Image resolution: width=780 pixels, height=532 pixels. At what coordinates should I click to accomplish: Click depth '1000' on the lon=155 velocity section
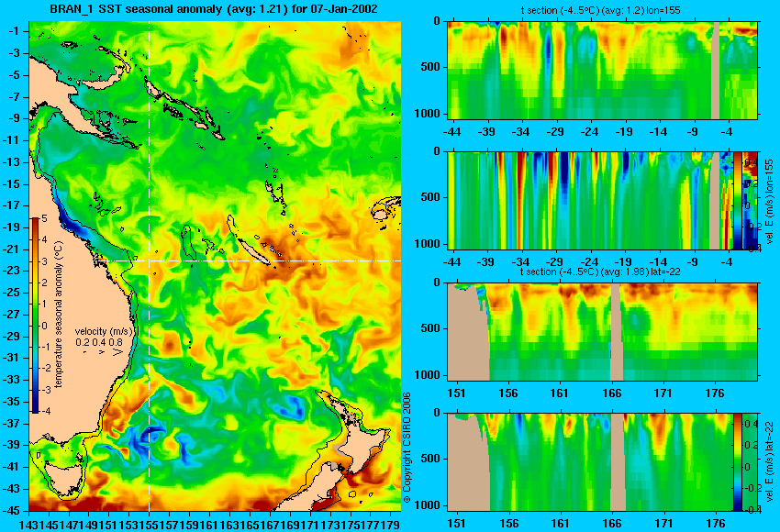pos(428,244)
